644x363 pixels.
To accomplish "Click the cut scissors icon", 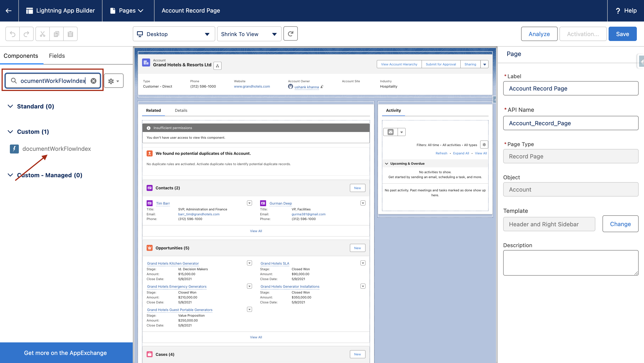I will point(43,34).
